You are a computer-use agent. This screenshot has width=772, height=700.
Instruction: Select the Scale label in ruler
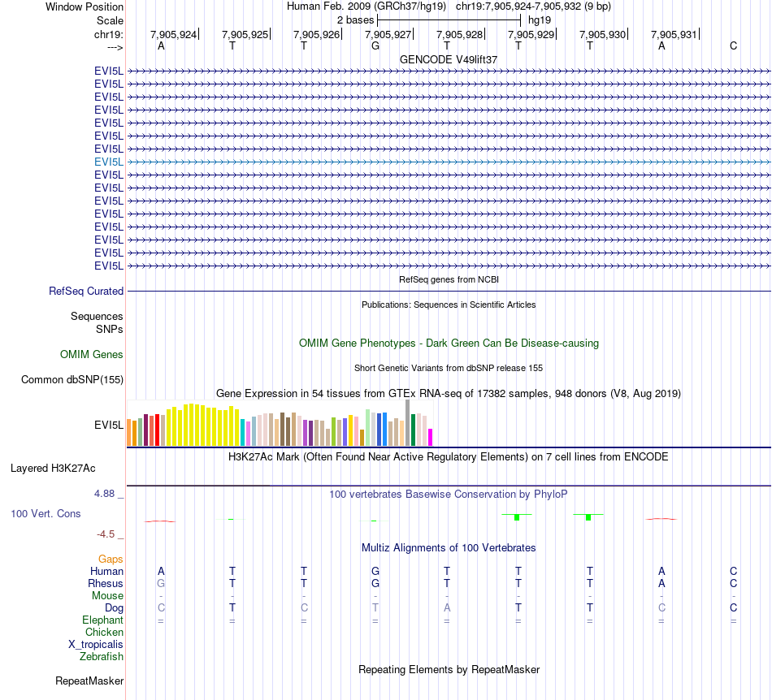(x=110, y=20)
